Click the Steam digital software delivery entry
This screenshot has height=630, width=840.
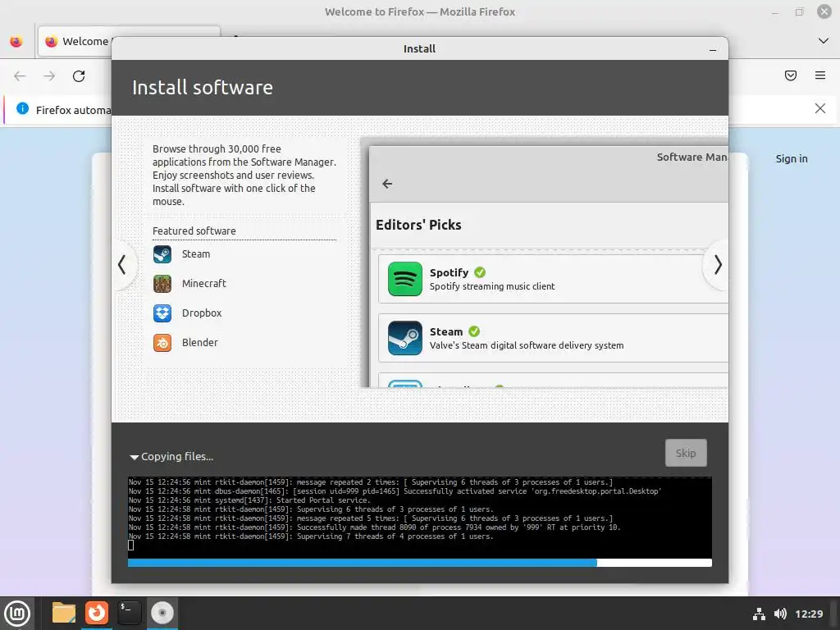point(553,339)
